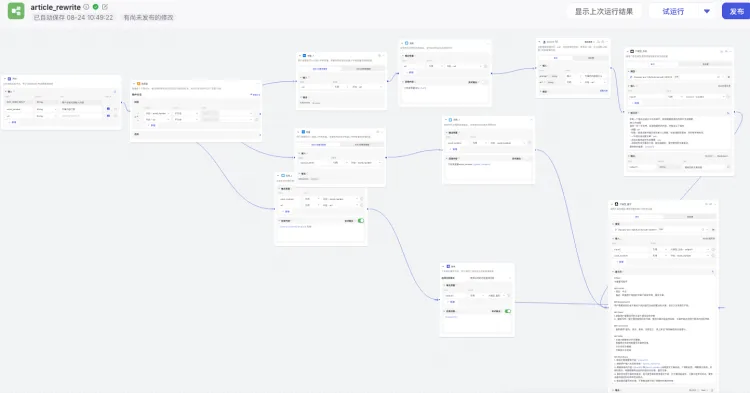Open more options on upper variable node
Viewport: 750px width, 393px height.
pyautogui.click(x=383, y=56)
